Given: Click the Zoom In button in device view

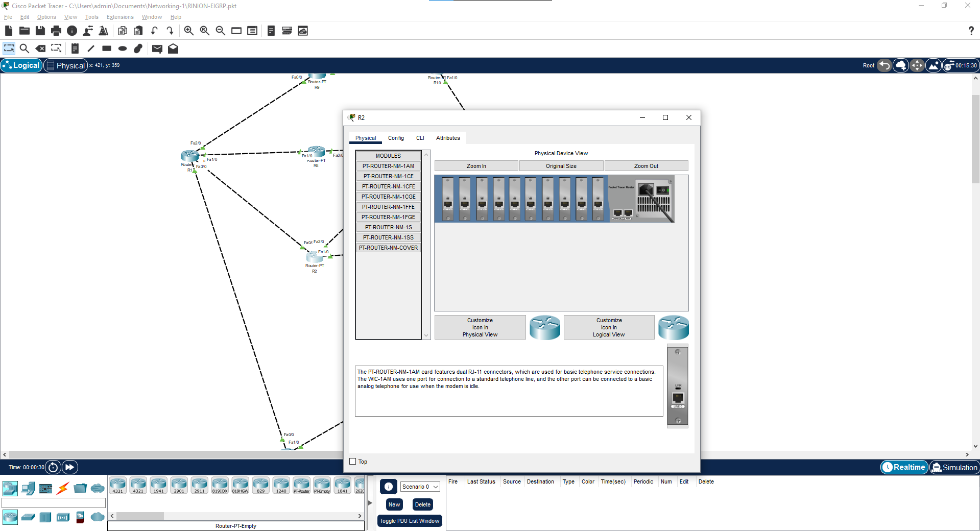Looking at the screenshot, I should click(x=476, y=166).
